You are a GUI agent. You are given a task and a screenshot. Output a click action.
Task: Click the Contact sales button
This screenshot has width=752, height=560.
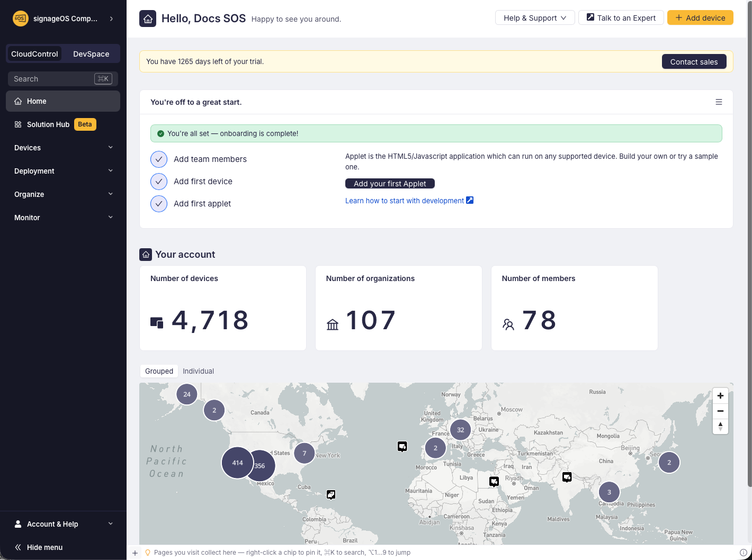[694, 62]
